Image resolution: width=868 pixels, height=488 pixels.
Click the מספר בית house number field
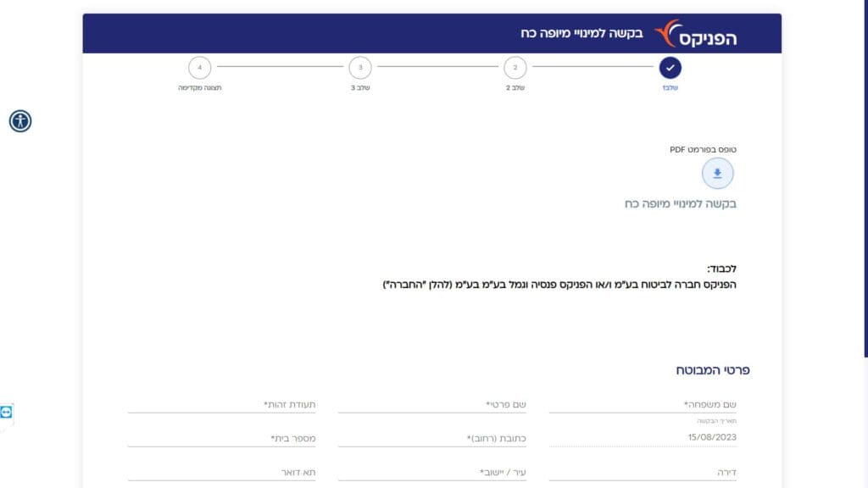click(x=221, y=438)
